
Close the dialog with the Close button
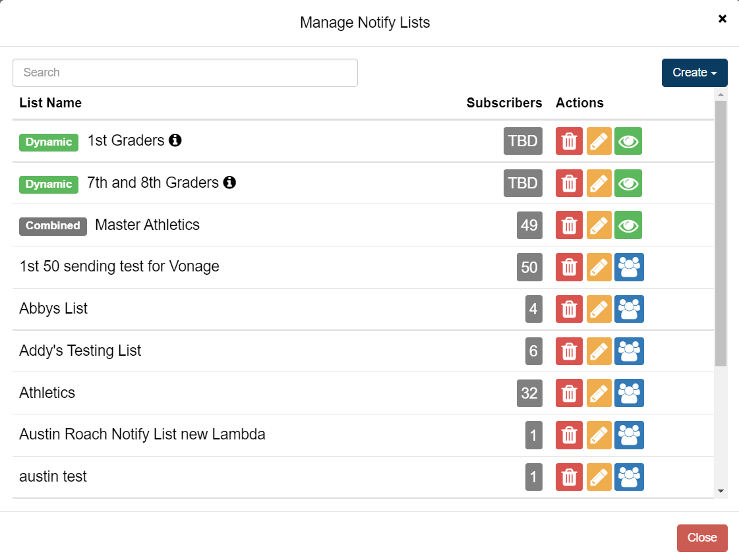(702, 538)
